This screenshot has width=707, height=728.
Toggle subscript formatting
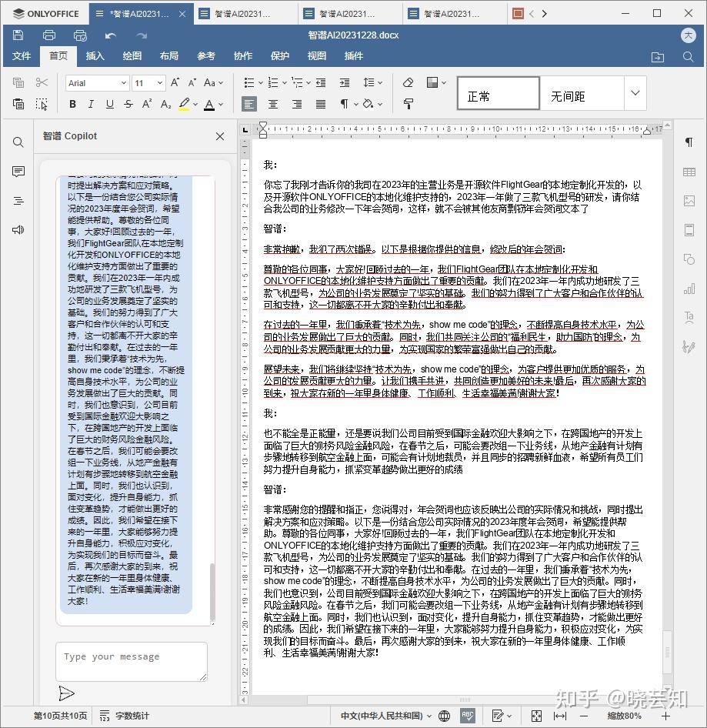point(165,104)
